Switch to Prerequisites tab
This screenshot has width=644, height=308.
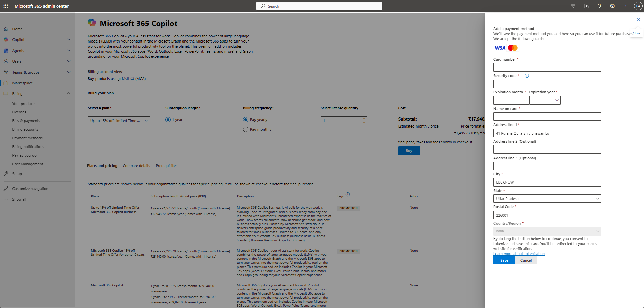click(x=166, y=166)
